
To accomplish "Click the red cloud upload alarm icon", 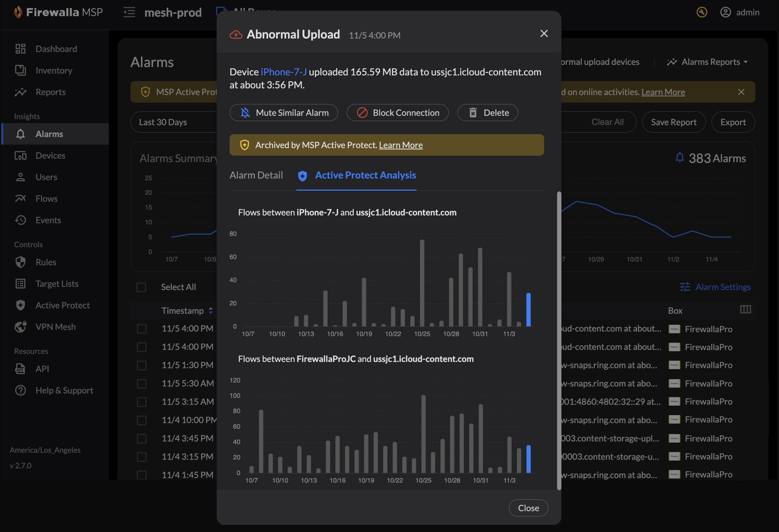I will pos(236,34).
